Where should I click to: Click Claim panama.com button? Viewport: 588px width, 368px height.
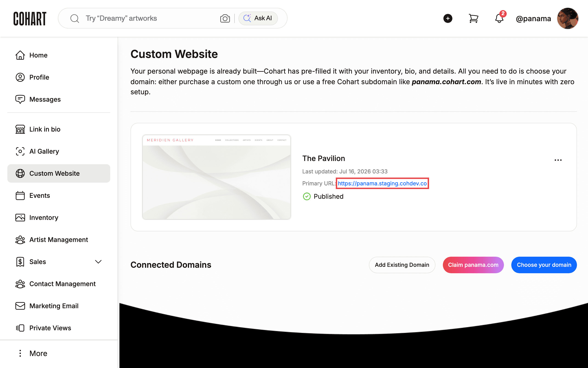[473, 265]
